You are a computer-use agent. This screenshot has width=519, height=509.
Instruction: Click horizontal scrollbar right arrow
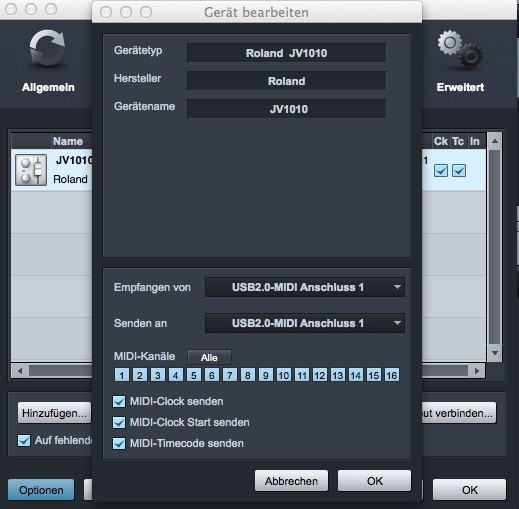pyautogui.click(x=477, y=371)
